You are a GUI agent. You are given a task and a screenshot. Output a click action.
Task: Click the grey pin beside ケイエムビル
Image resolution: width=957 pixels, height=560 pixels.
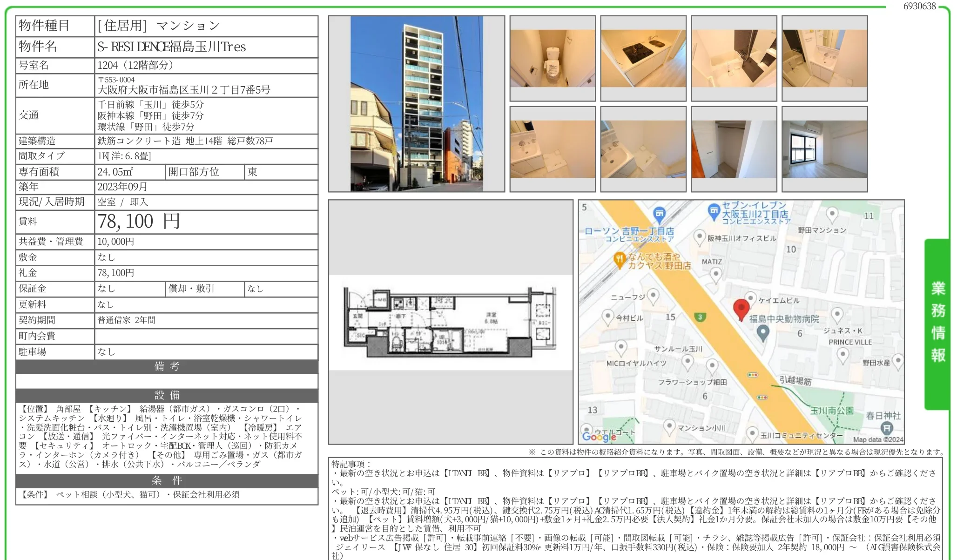coord(750,299)
